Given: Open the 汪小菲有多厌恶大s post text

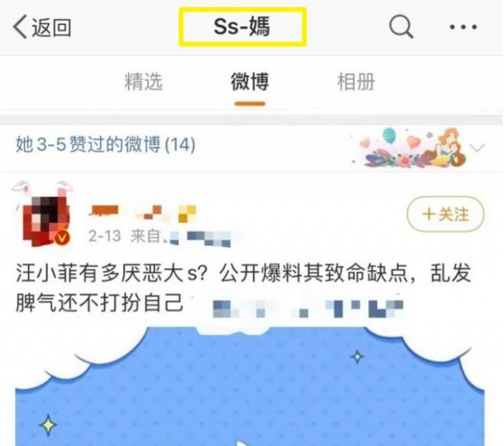Looking at the screenshot, I should (x=243, y=288).
